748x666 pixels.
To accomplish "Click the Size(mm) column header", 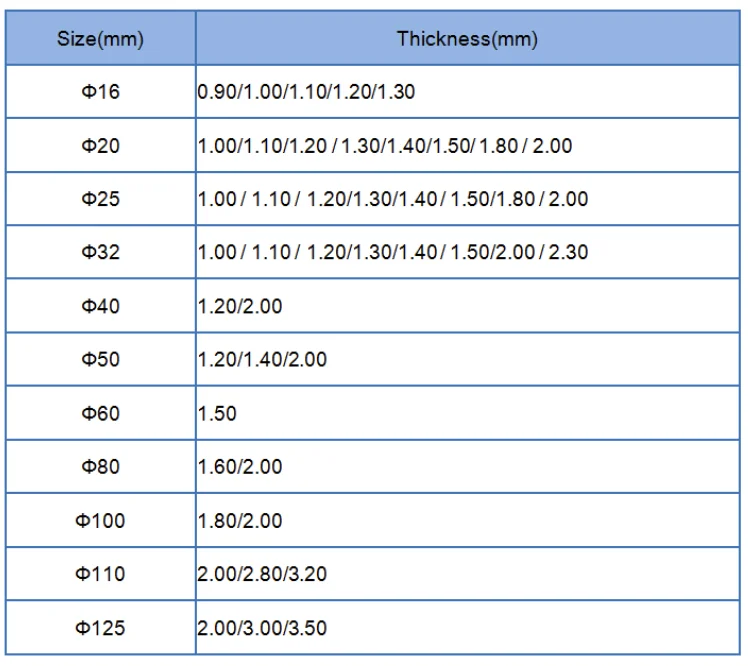I will 100,40.
